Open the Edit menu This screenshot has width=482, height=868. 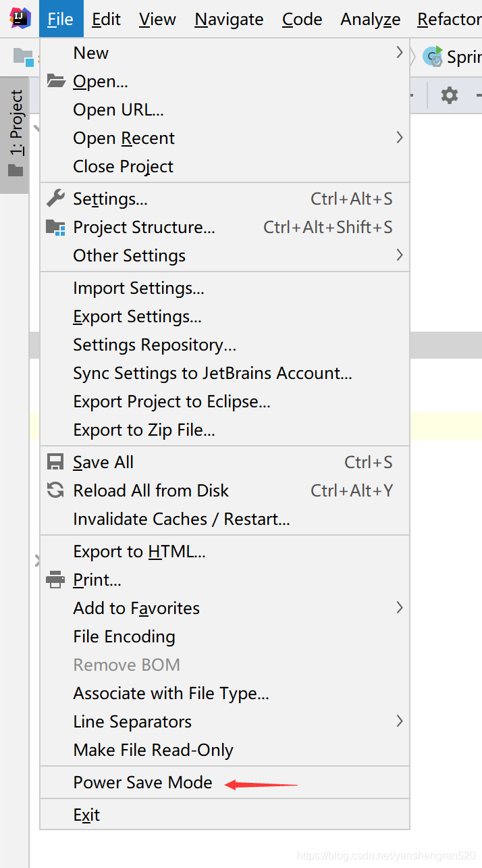click(107, 20)
